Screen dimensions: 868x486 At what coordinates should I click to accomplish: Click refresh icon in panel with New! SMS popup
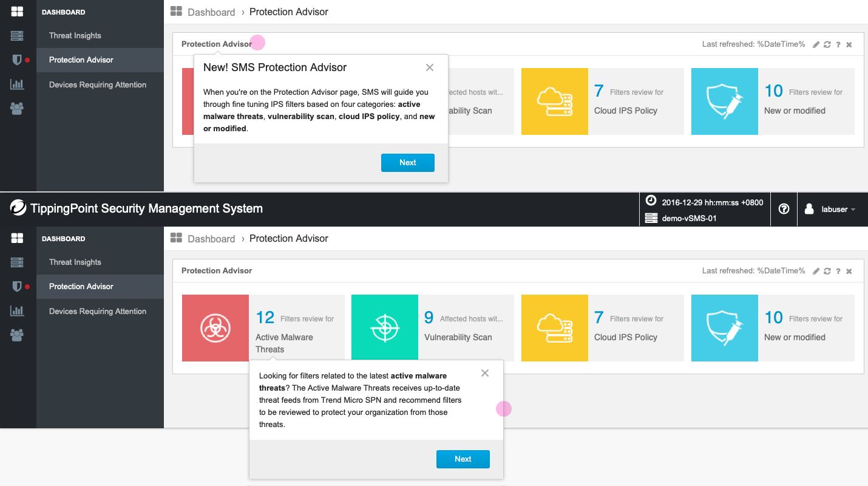[827, 44]
